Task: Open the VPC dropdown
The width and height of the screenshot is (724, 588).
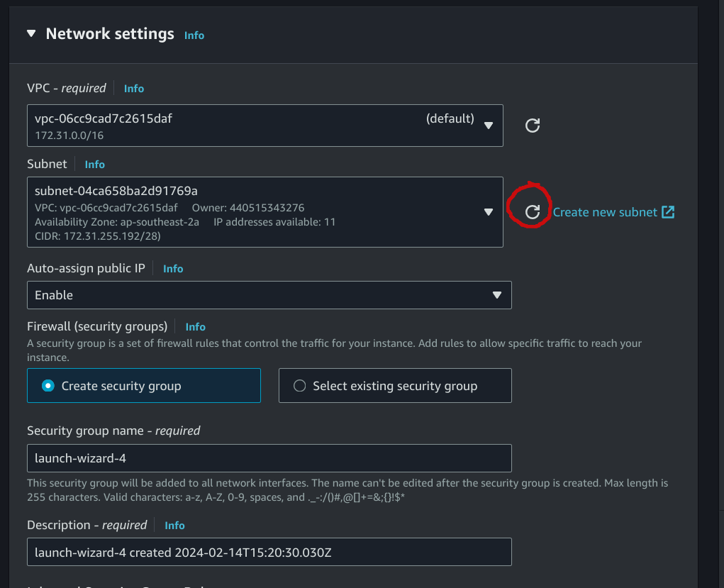Action: pyautogui.click(x=264, y=126)
